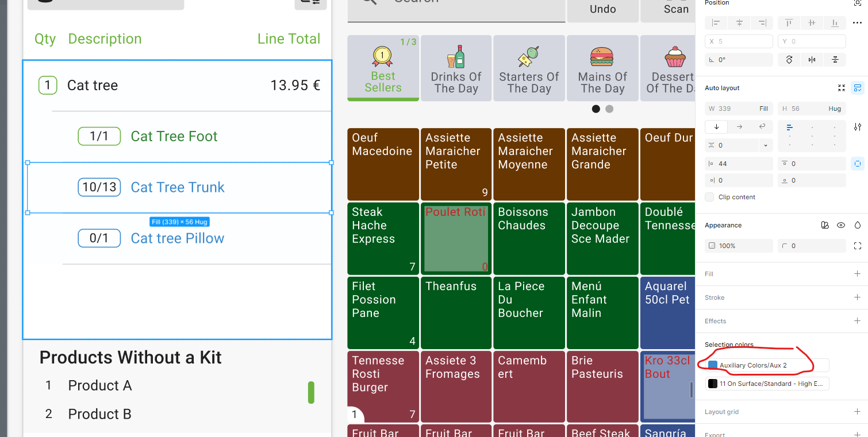This screenshot has width=868, height=437.
Task: Enable the Clip content checkbox
Action: coord(710,197)
